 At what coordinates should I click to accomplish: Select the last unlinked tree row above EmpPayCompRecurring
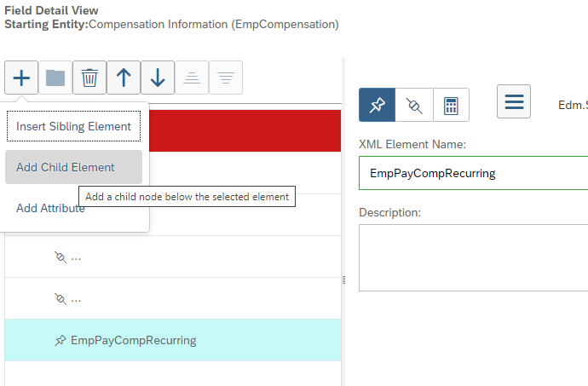(173, 298)
